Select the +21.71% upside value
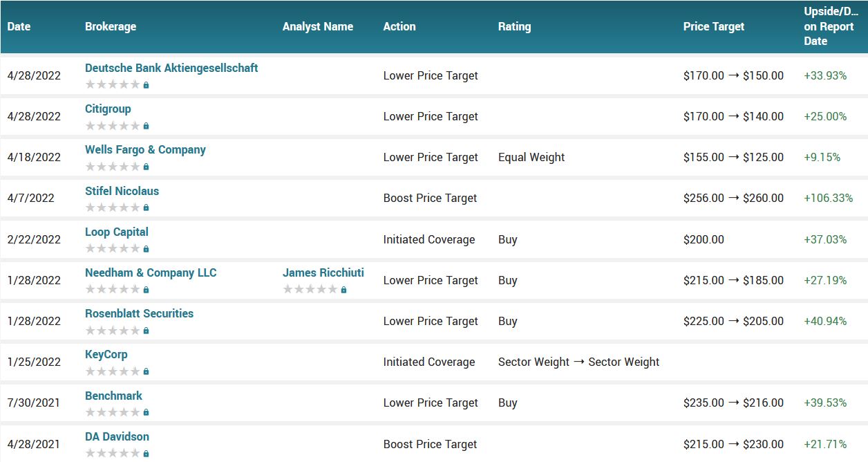The width and height of the screenshot is (868, 462). (x=825, y=444)
